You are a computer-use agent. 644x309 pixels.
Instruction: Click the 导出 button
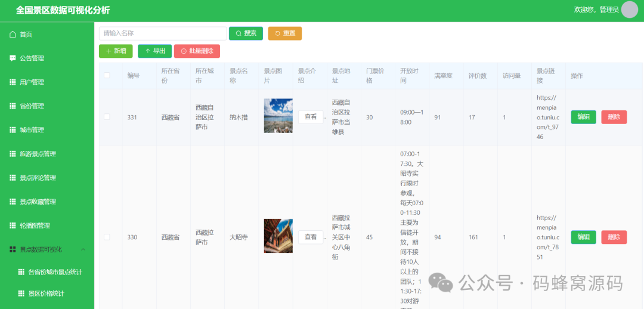click(155, 51)
